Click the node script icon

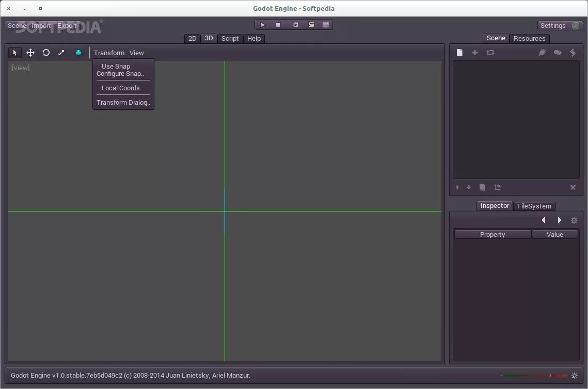pos(573,53)
